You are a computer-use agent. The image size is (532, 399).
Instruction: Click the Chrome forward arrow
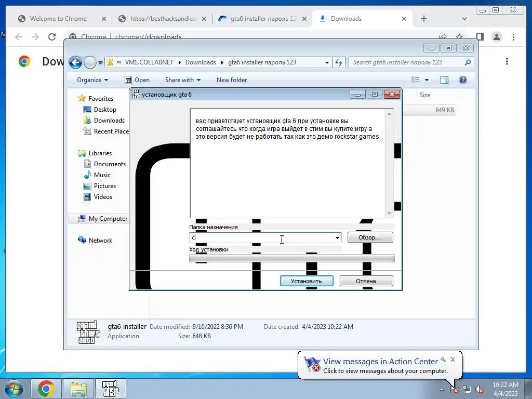35,37
